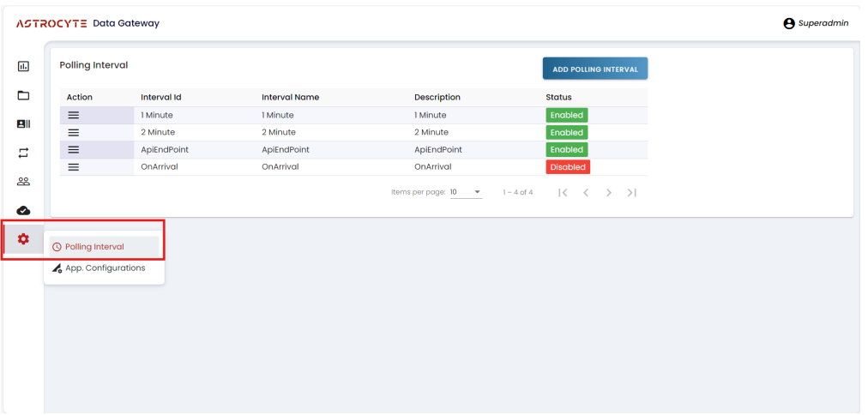The width and height of the screenshot is (868, 415).
Task: Open the contact card sidebar icon
Action: [x=23, y=124]
